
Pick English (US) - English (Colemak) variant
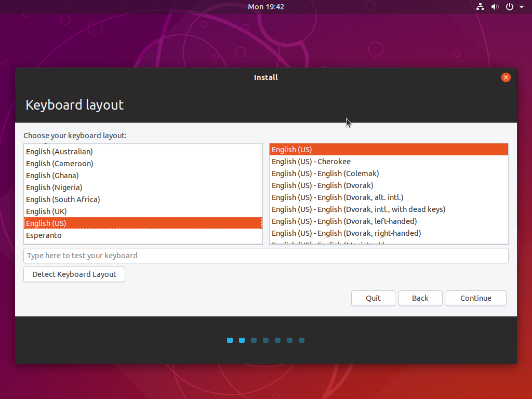[389, 174]
